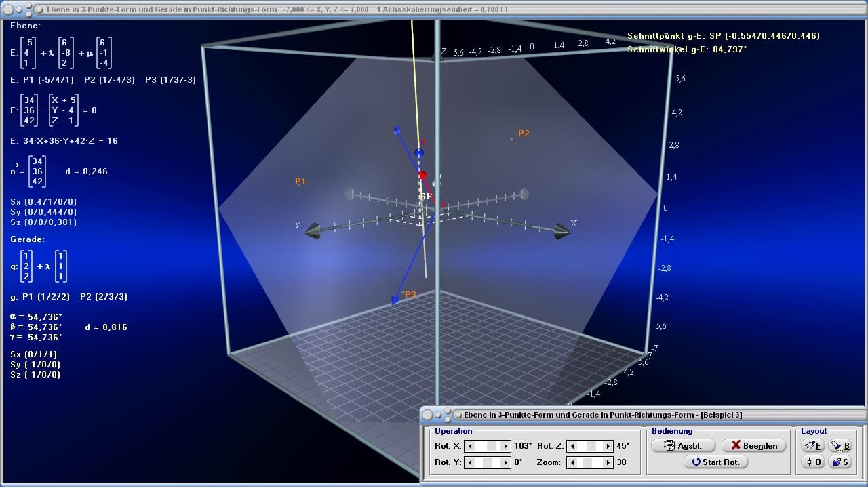Click the O layout crosshair button
868x488 pixels.
click(813, 462)
